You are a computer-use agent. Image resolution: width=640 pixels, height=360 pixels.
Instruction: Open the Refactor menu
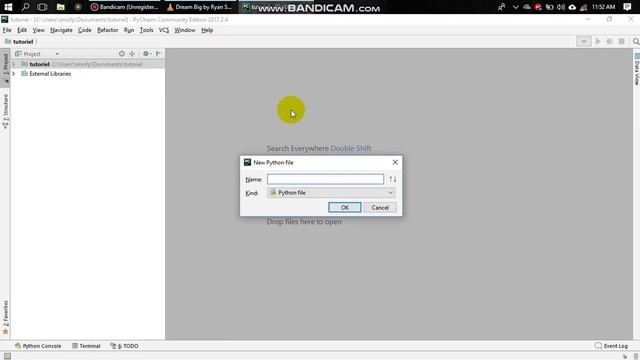tap(108, 30)
